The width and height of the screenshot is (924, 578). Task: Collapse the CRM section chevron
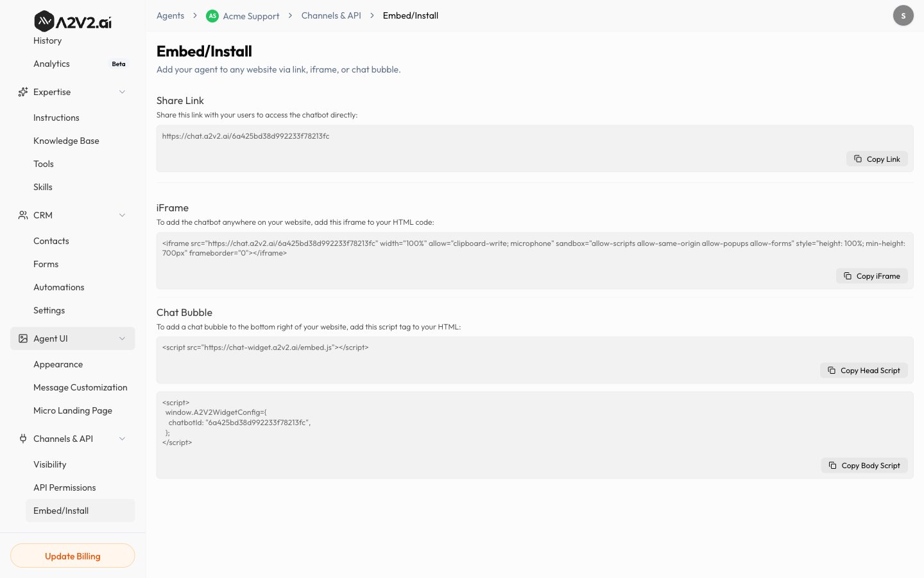(x=122, y=215)
